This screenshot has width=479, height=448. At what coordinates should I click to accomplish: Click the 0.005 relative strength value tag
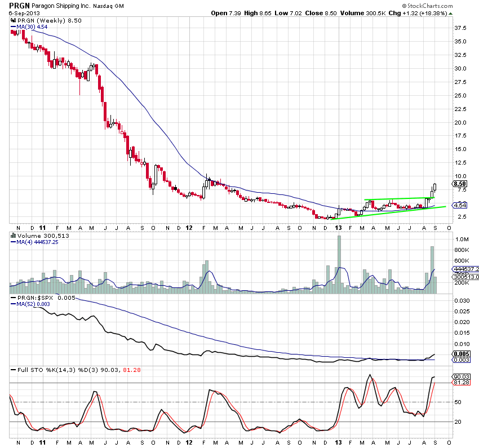[462, 354]
